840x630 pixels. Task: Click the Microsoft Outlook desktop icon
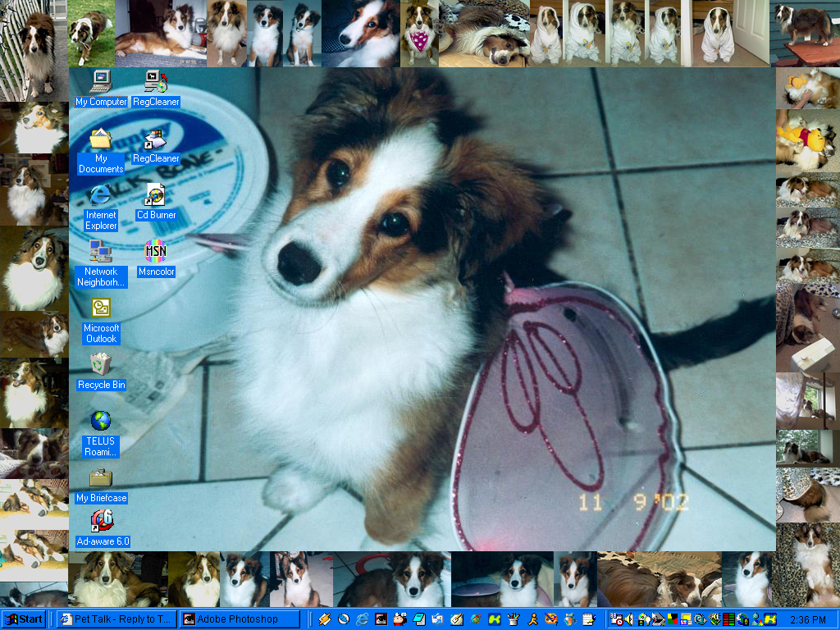(101, 308)
